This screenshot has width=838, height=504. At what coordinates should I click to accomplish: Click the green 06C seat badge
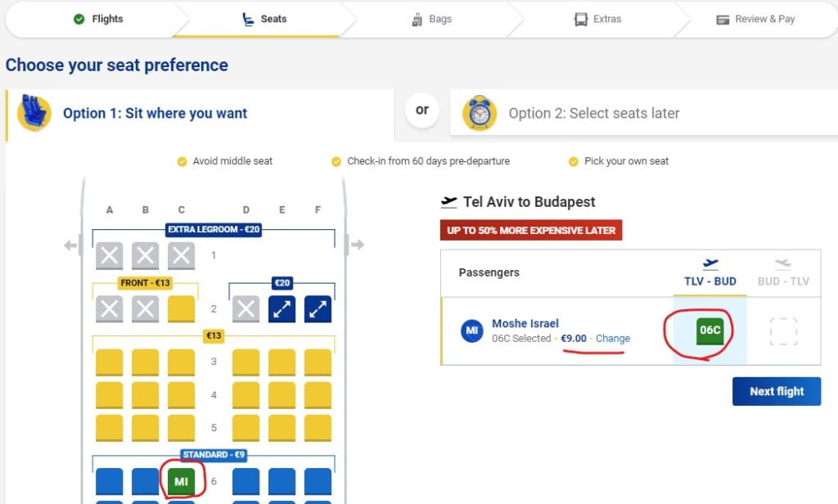coord(710,331)
